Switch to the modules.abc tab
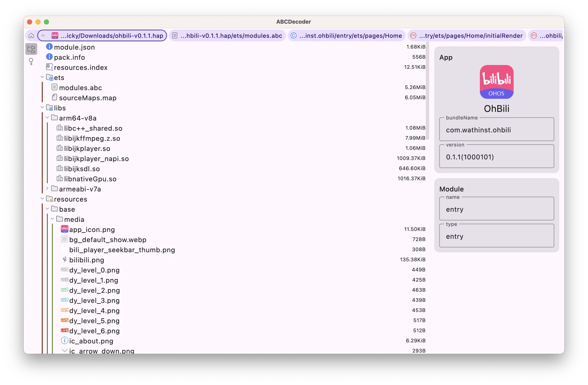The image size is (588, 385). coord(227,35)
